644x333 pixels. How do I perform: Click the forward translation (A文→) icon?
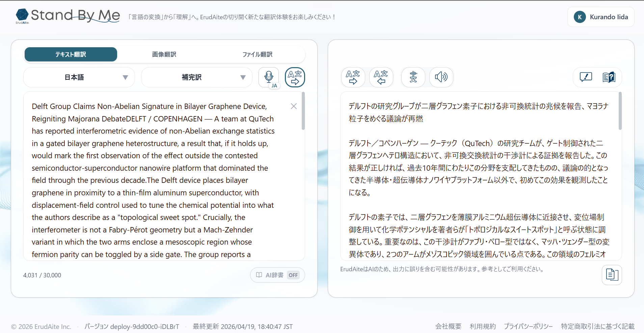click(352, 77)
